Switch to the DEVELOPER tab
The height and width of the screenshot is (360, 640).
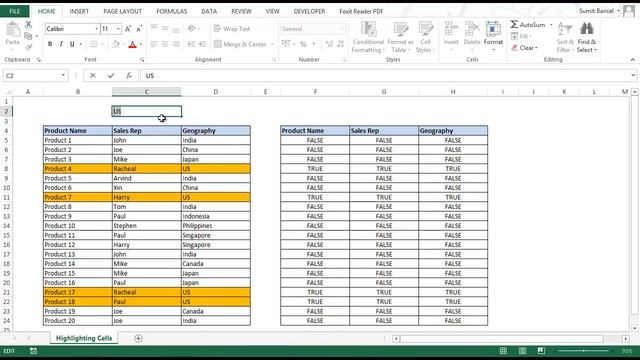tap(309, 11)
